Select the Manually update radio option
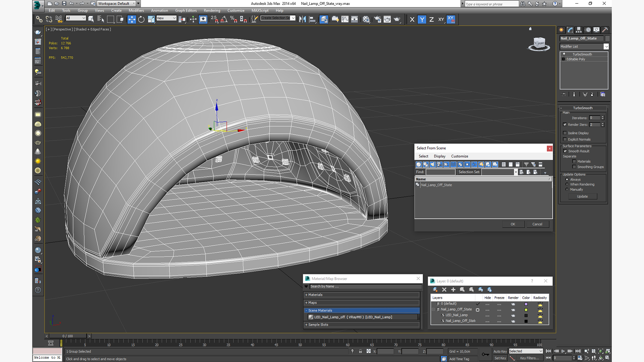Viewport: 644px width, 362px height. [567, 189]
